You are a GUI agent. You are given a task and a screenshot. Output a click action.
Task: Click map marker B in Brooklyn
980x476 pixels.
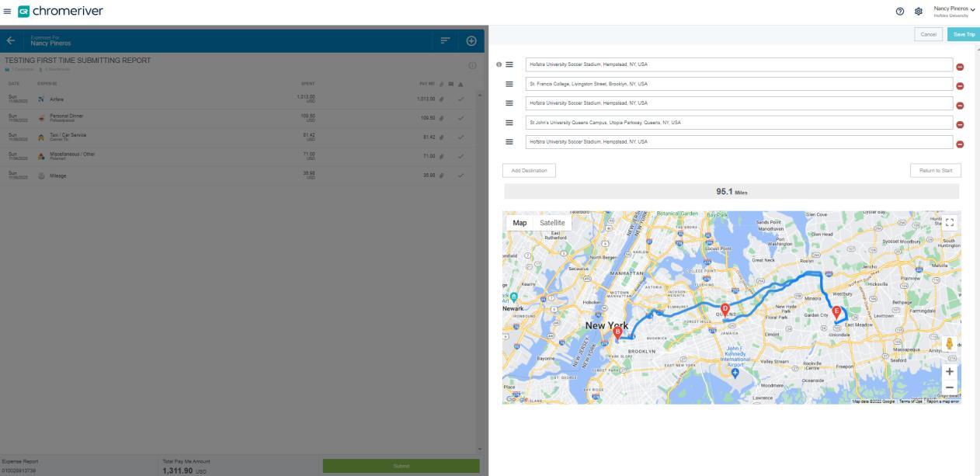[617, 332]
